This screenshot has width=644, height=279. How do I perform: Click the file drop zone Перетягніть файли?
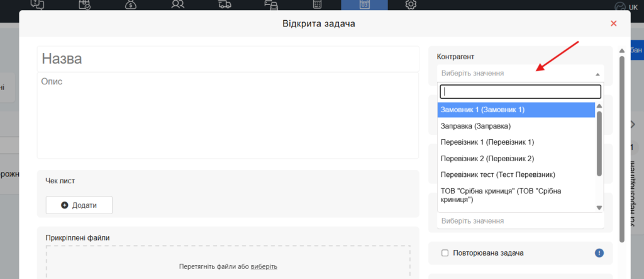click(x=228, y=262)
